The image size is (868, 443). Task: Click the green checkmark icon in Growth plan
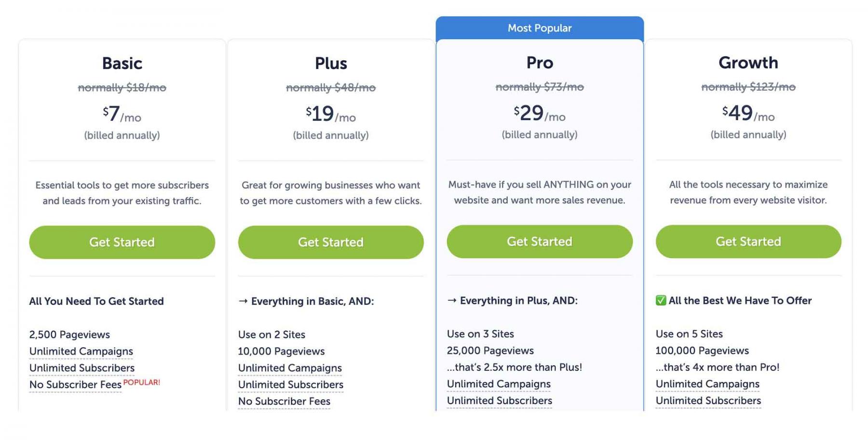(661, 301)
